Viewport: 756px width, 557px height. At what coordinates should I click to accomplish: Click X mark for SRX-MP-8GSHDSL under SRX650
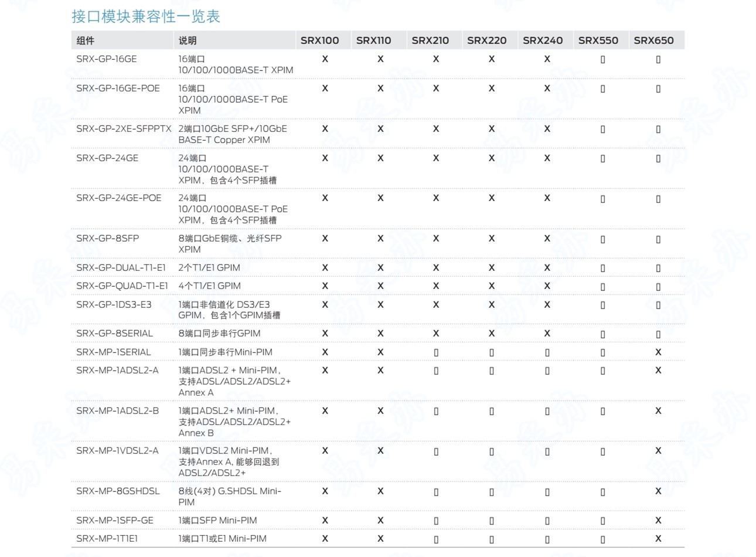[658, 491]
